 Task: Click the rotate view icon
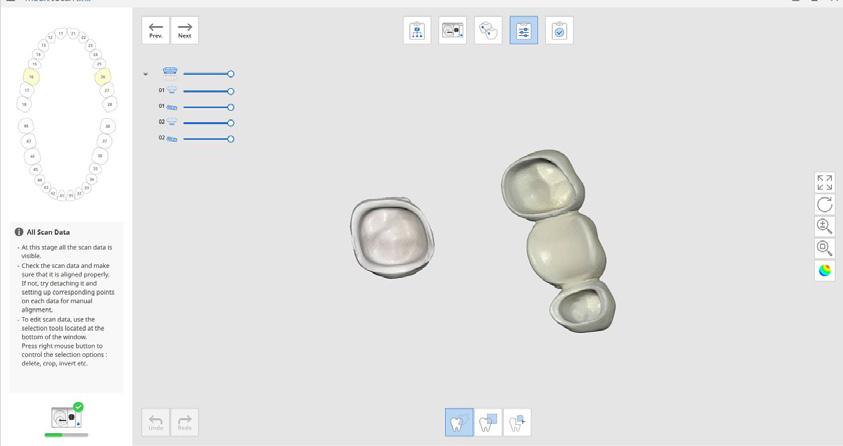click(x=825, y=204)
